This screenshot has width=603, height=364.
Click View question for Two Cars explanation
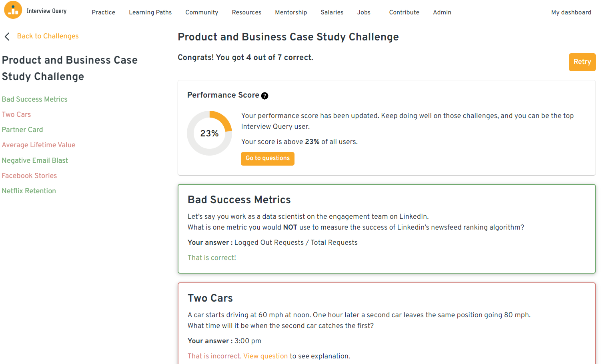click(x=265, y=356)
